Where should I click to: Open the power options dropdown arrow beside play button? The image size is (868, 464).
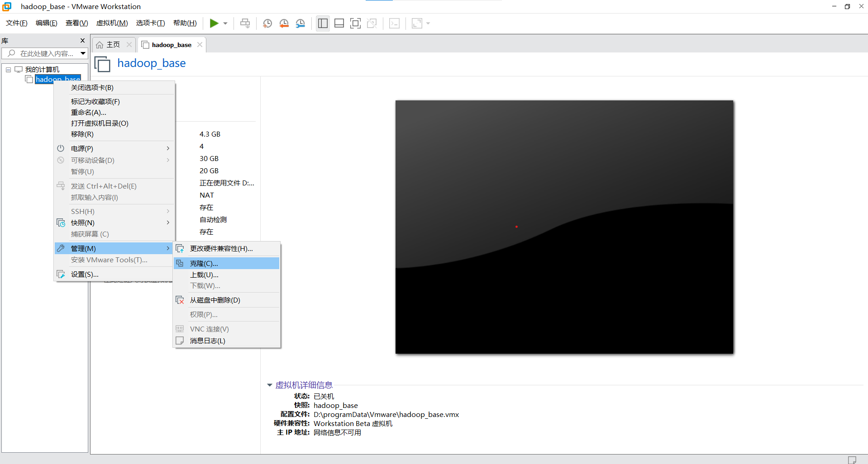(225, 24)
